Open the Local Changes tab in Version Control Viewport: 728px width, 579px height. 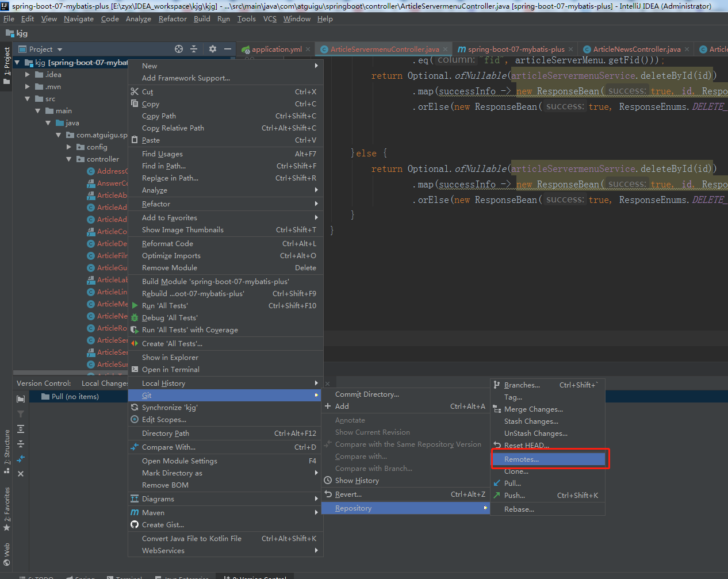pyautogui.click(x=104, y=384)
